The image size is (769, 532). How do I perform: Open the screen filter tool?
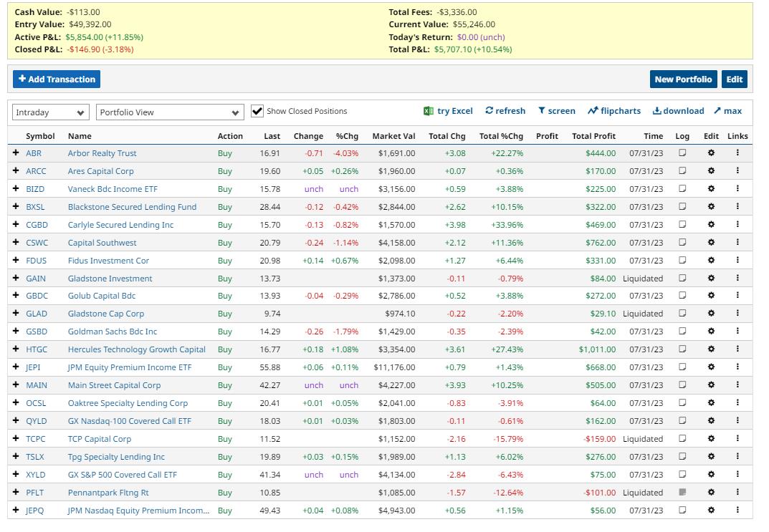click(x=557, y=111)
